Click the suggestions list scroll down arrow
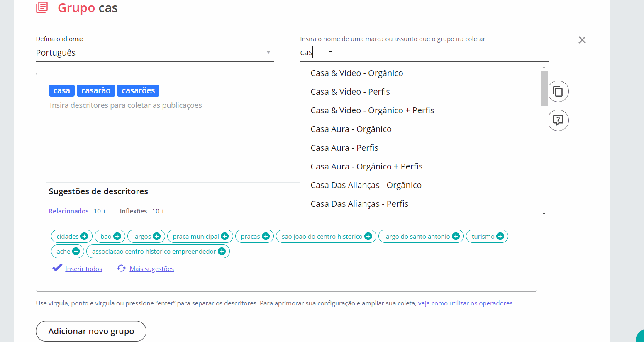The image size is (644, 342). (x=544, y=213)
